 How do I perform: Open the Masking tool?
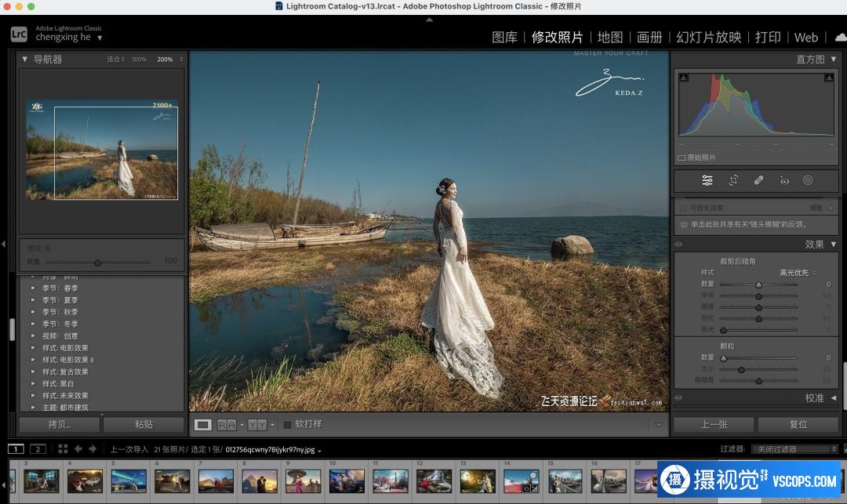[808, 180]
